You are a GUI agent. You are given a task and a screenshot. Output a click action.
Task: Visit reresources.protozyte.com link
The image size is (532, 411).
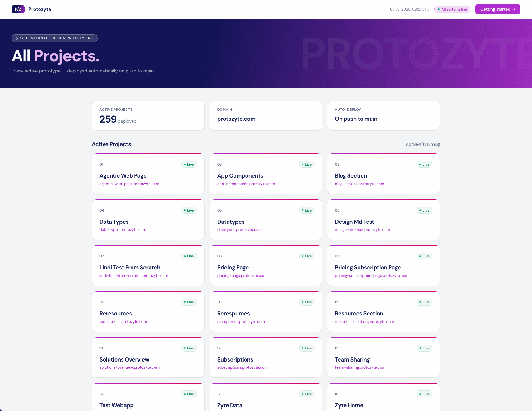pyautogui.click(x=123, y=322)
